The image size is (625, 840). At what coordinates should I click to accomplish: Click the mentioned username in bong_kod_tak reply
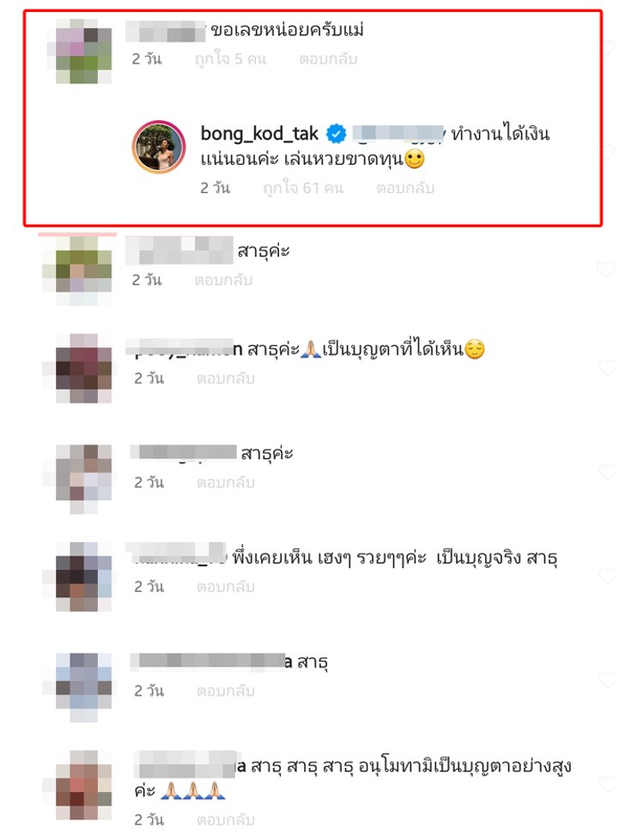(399, 133)
